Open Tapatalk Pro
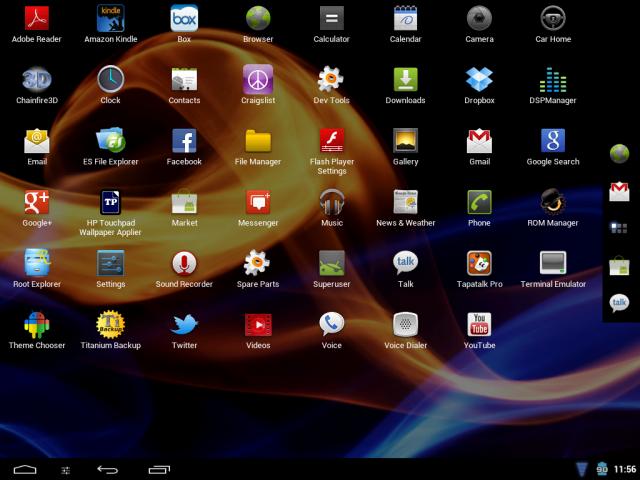The height and width of the screenshot is (480, 640). pos(479,264)
